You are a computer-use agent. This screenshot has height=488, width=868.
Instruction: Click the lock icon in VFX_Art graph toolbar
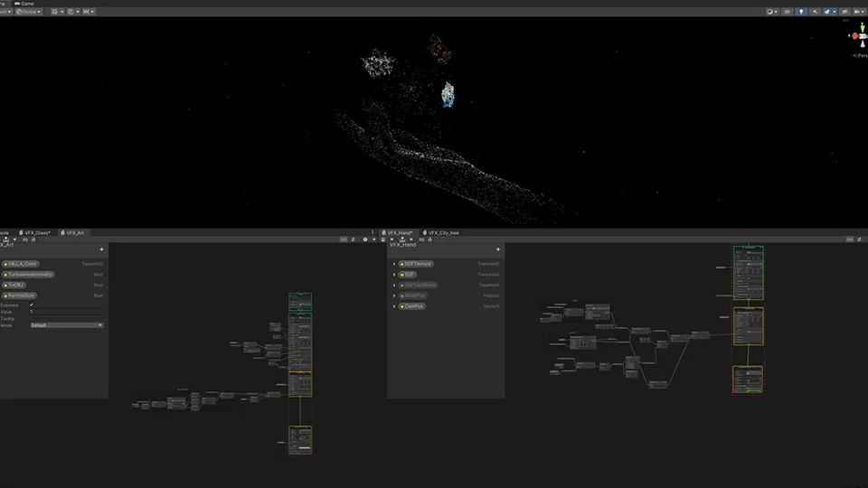[33, 239]
